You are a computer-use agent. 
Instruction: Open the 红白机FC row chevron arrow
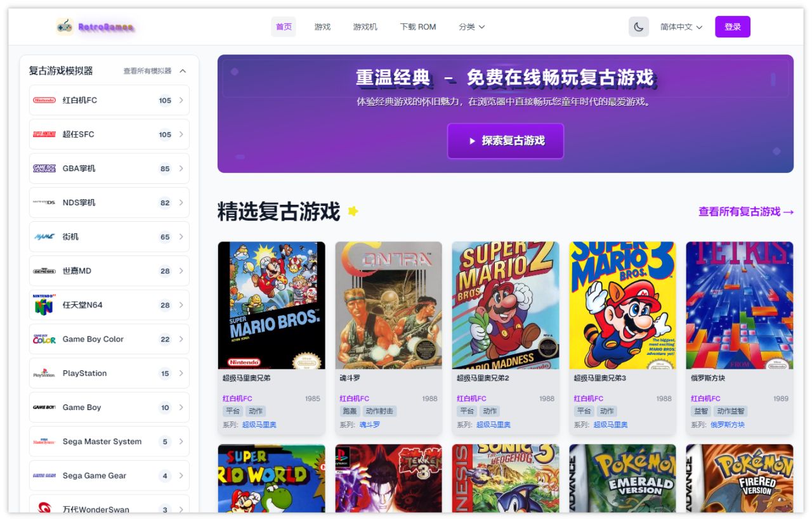(181, 100)
